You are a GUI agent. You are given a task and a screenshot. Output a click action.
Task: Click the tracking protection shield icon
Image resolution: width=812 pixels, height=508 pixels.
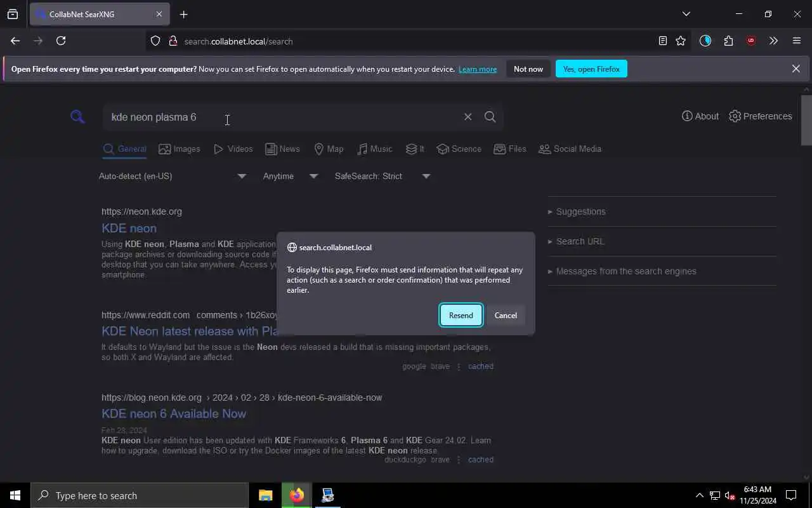[155, 41]
